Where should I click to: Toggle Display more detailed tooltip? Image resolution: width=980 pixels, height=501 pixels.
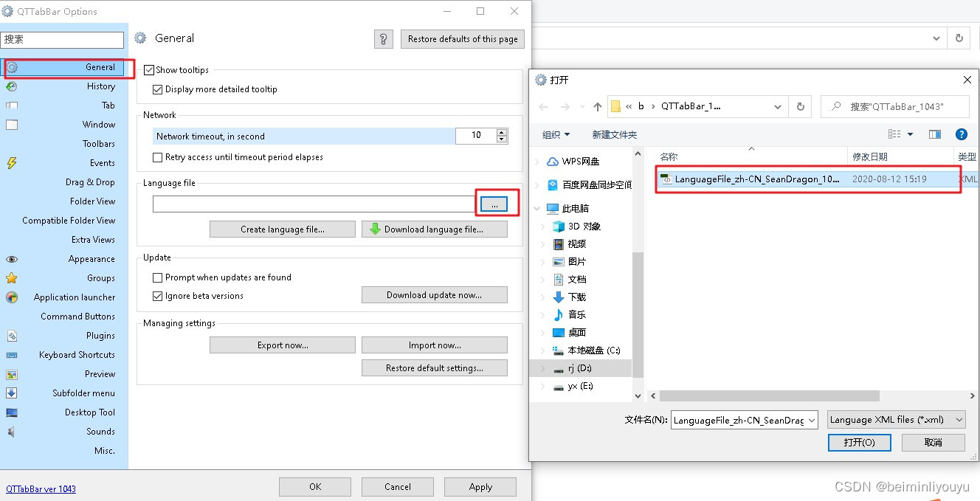[157, 89]
